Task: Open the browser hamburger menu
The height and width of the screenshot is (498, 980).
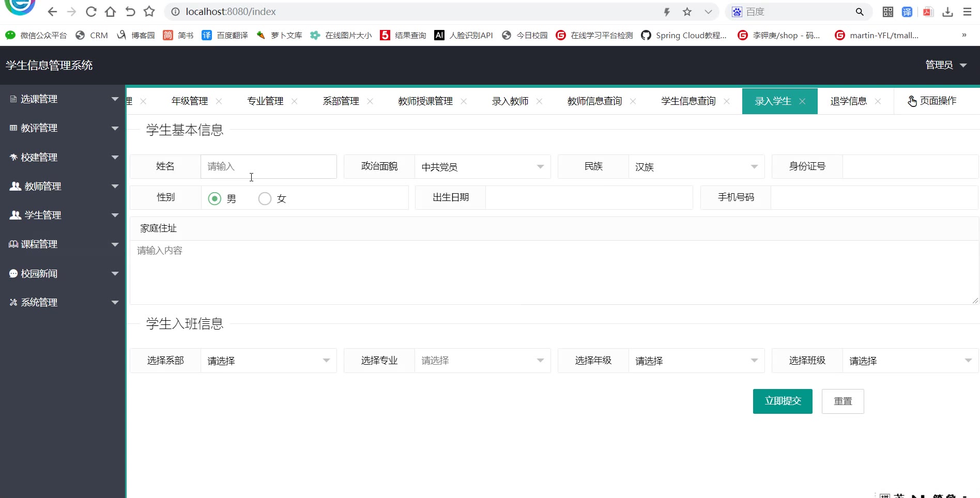Action: [967, 11]
